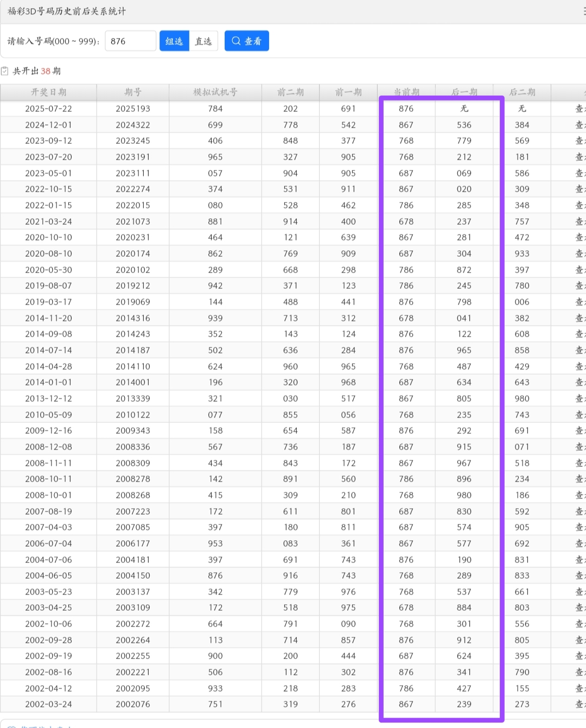
Task: Click the blue 查看 search button
Action: pos(247,41)
